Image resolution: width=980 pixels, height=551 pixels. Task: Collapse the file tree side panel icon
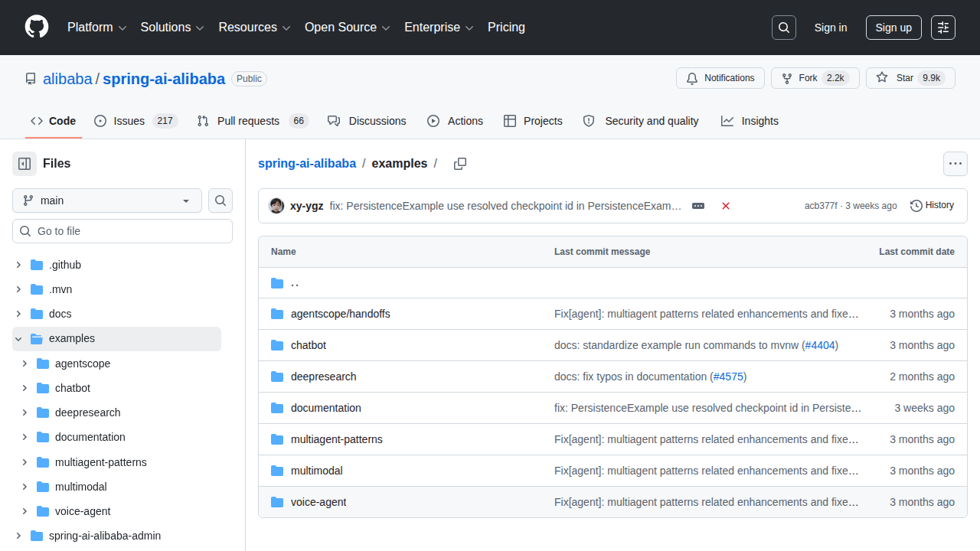(24, 164)
